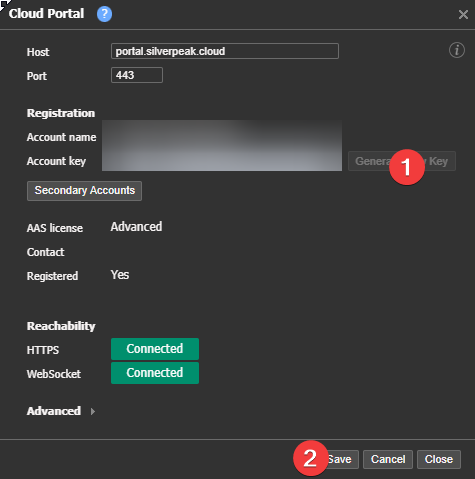The image size is (475, 479).
Task: Click the info circle icon beside Host
Action: pyautogui.click(x=457, y=50)
